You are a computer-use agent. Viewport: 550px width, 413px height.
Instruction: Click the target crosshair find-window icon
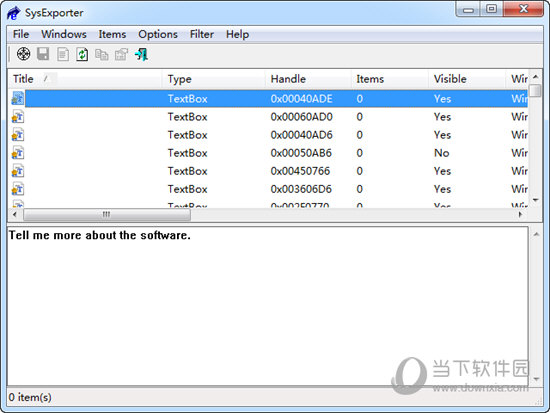(24, 54)
